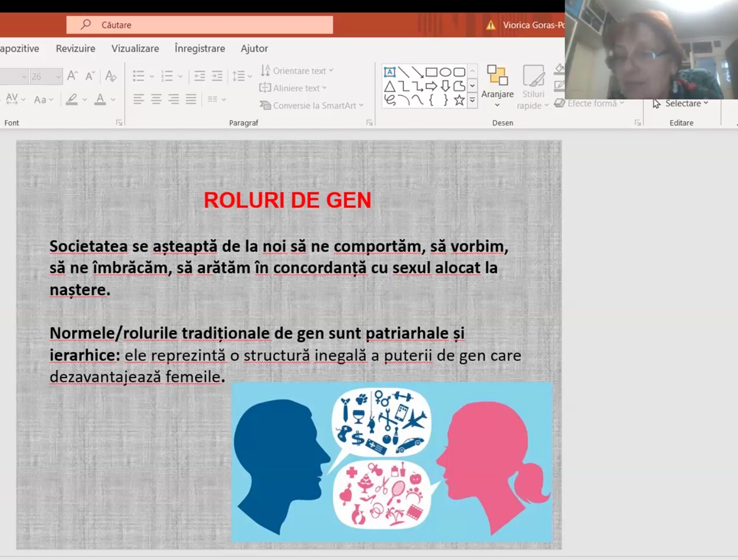Screen dimensions: 738x560
Task: Click Conversie la SmartArt button
Action: pos(312,105)
